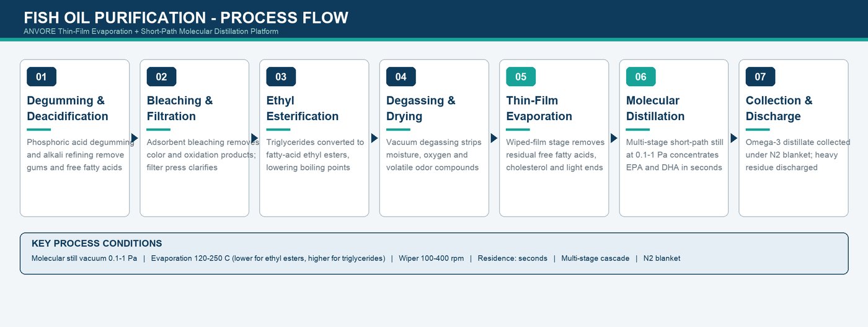This screenshot has width=868, height=327.
Task: Click teal underline under Degassing & Drying
Action: 398,129
